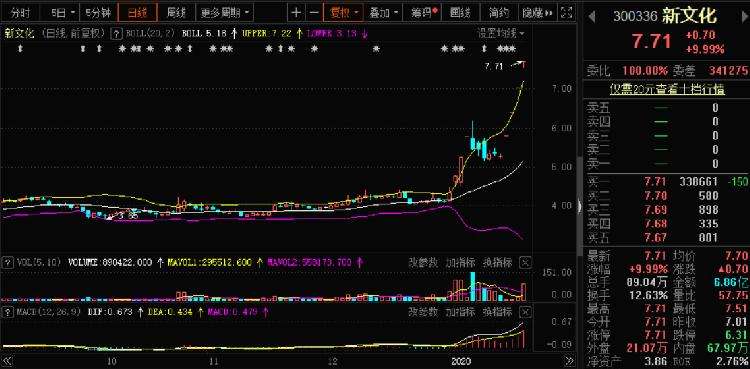Viewport: 750px width, 369px height.
Task: Open the 复权 adjustment dropdown
Action: pos(343,13)
